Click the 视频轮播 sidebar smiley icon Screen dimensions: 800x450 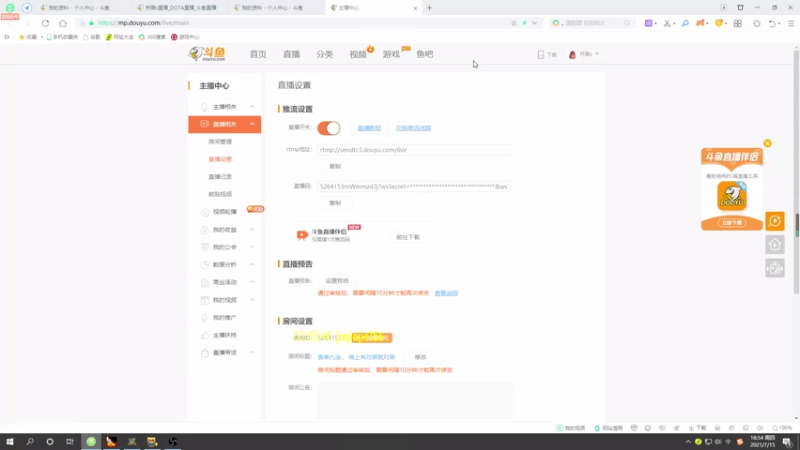pyautogui.click(x=205, y=212)
